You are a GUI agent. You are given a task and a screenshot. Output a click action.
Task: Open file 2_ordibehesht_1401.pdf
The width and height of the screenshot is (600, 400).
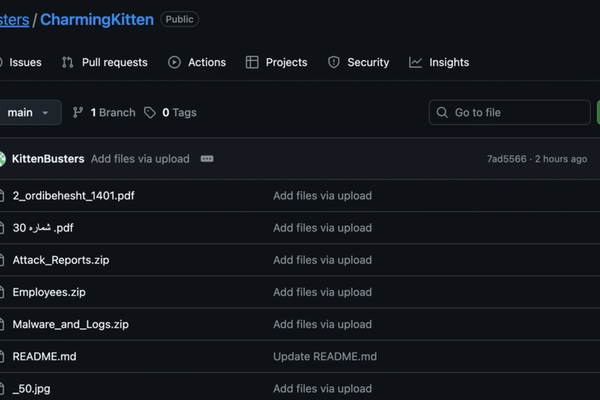pyautogui.click(x=73, y=196)
